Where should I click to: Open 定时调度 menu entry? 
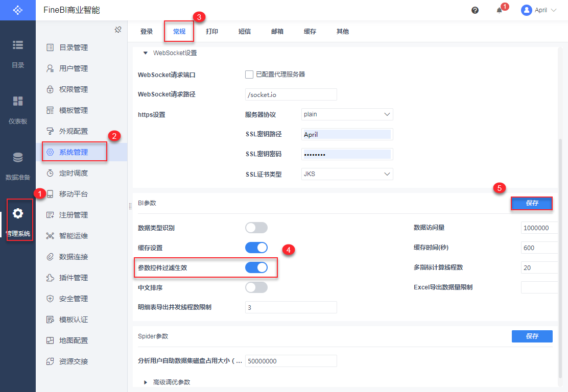(x=82, y=173)
